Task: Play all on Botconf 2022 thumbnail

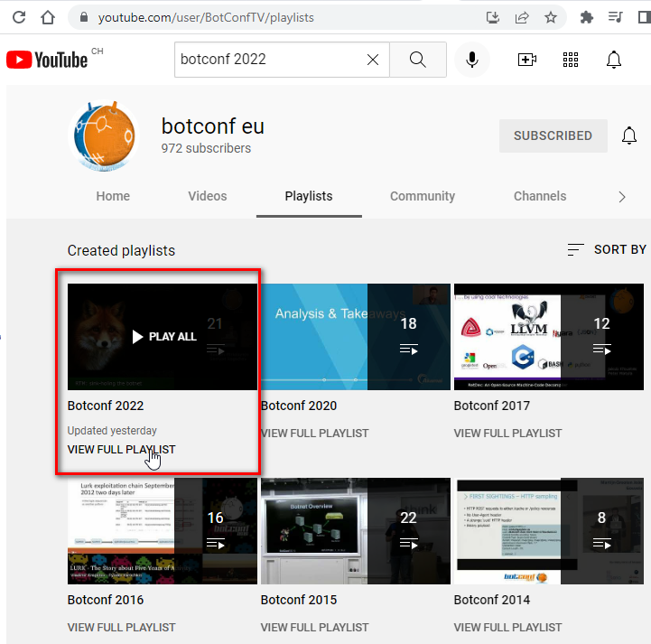Action: pos(163,337)
